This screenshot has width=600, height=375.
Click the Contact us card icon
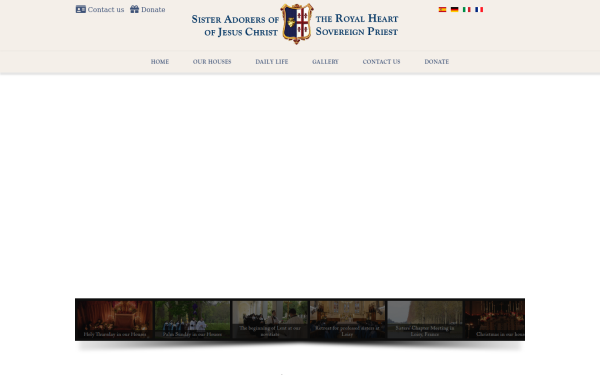tap(81, 10)
